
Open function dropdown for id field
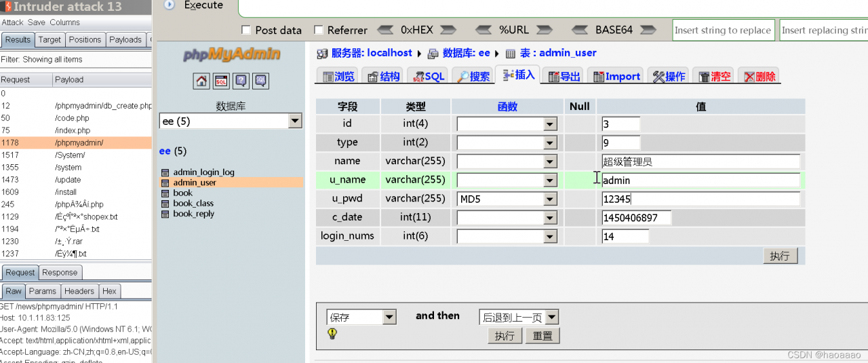pos(507,124)
